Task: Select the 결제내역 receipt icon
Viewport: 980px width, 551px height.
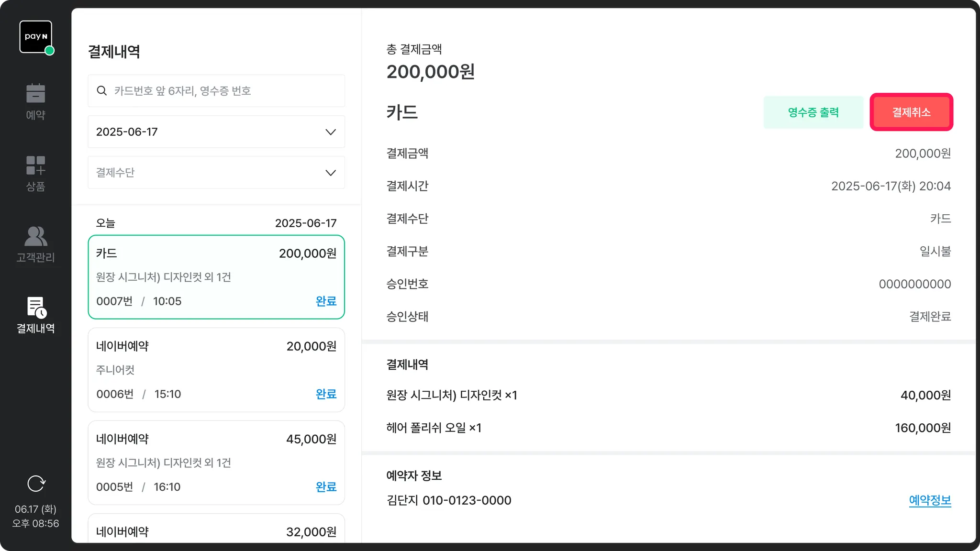Action: pos(36,308)
